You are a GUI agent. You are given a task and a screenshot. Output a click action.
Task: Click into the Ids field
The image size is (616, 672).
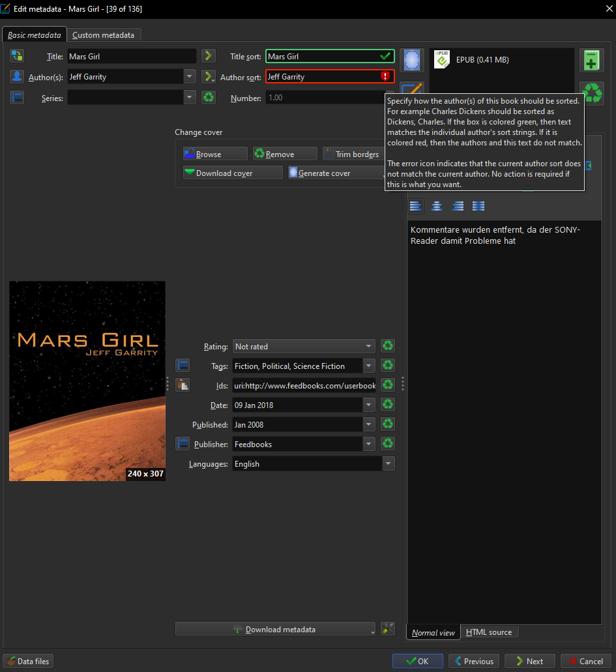[304, 385]
